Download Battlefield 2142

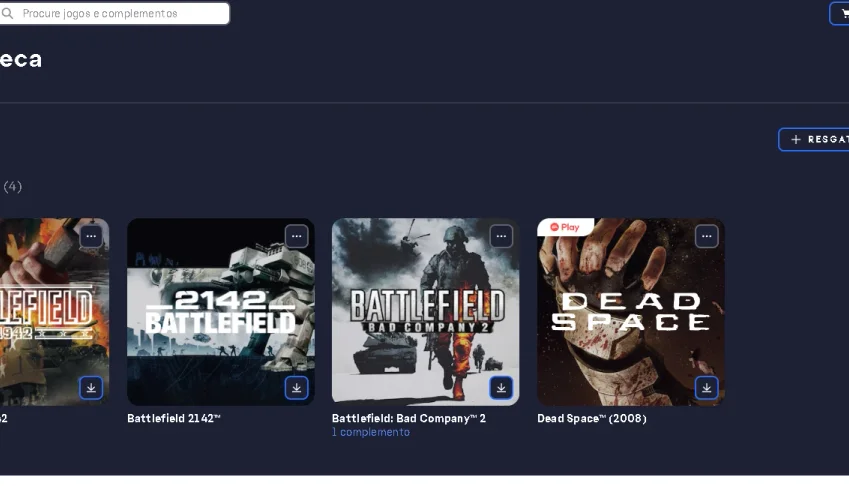(296, 388)
